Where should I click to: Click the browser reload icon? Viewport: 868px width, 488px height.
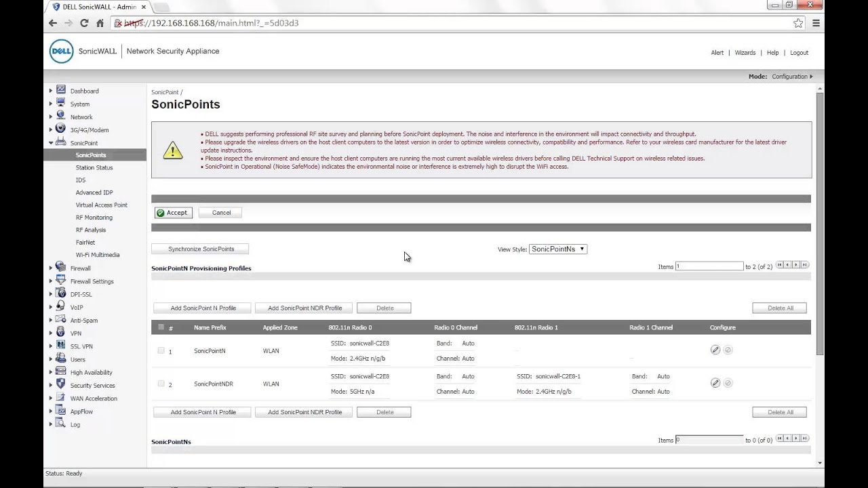84,23
